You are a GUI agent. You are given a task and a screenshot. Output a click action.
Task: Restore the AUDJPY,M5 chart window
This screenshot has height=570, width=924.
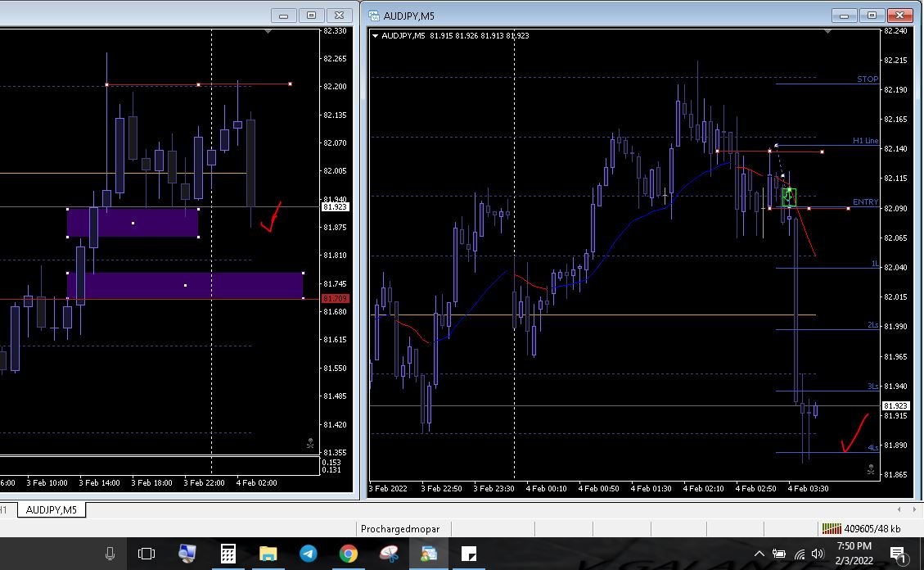tap(872, 16)
